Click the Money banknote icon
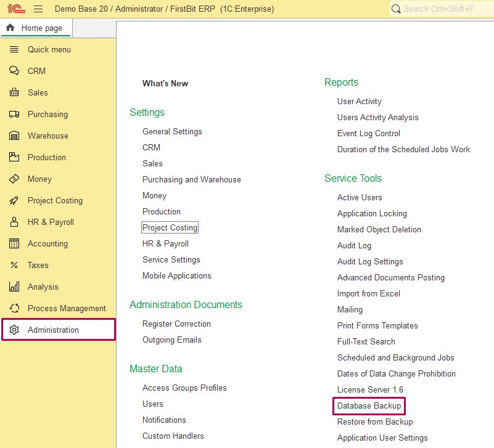494x448 pixels. point(14,179)
